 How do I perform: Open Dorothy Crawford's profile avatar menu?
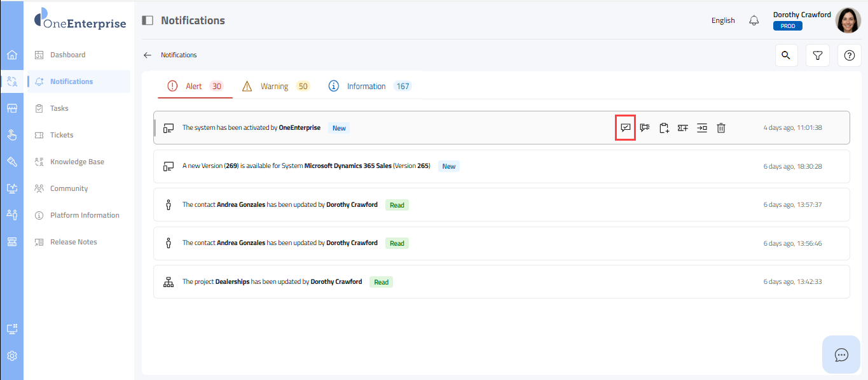(848, 20)
